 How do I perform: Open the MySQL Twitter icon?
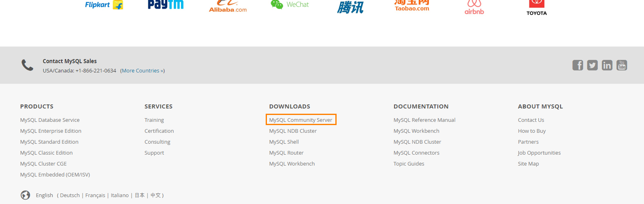point(592,65)
